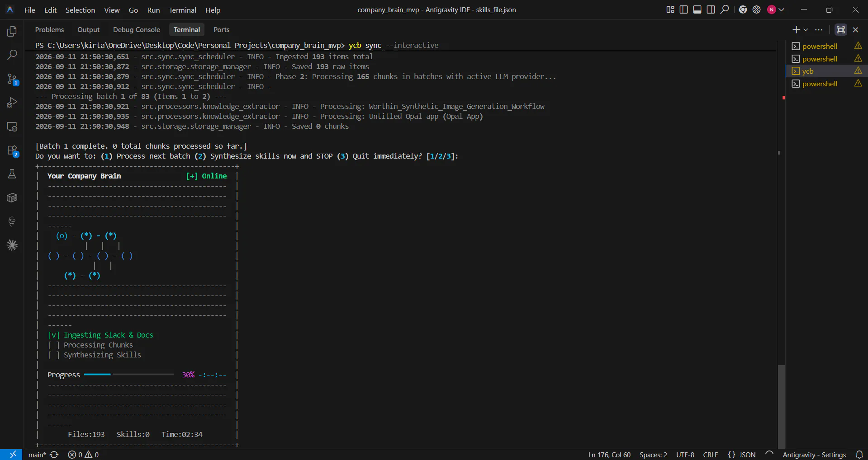Open the Help menu
Image resolution: width=868 pixels, height=460 pixels.
pyautogui.click(x=213, y=10)
